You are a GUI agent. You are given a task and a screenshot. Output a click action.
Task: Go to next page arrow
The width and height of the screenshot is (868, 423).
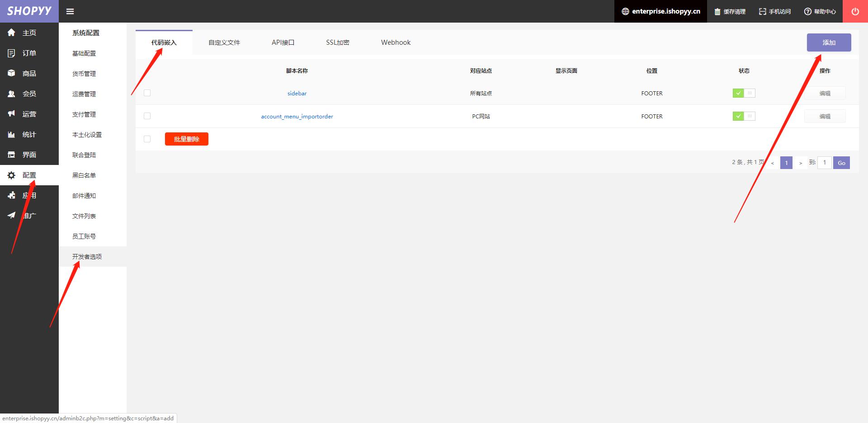point(800,163)
